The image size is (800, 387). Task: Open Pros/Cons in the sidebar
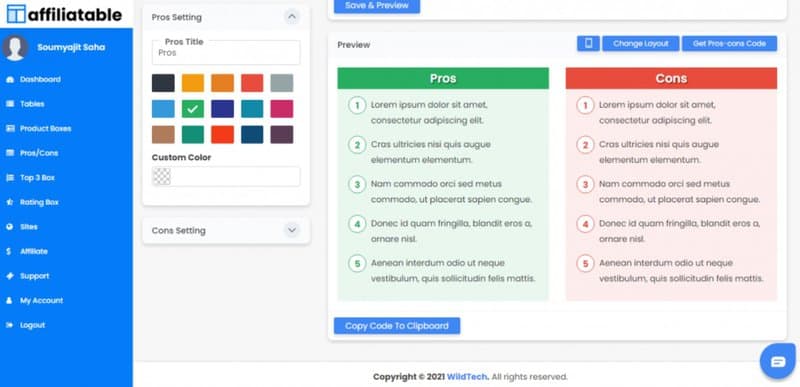(39, 153)
